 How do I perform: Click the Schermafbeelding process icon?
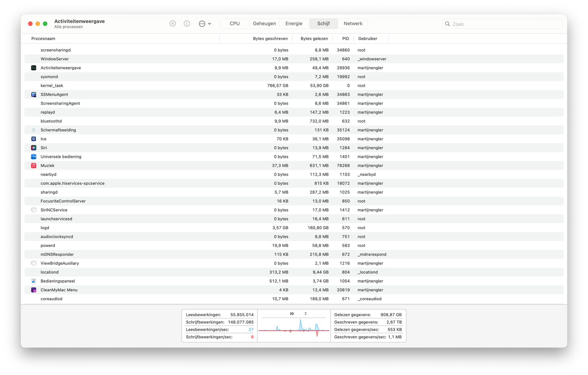tap(34, 130)
